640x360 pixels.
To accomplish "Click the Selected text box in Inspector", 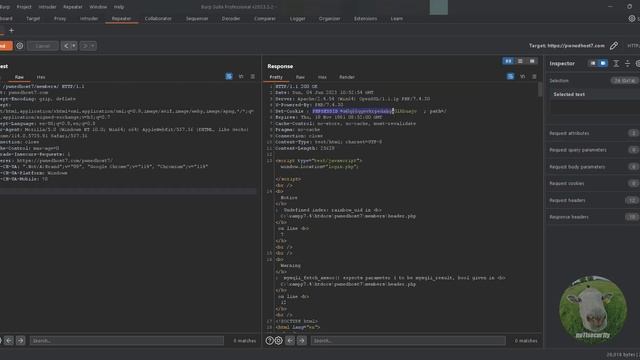I will tap(595, 107).
